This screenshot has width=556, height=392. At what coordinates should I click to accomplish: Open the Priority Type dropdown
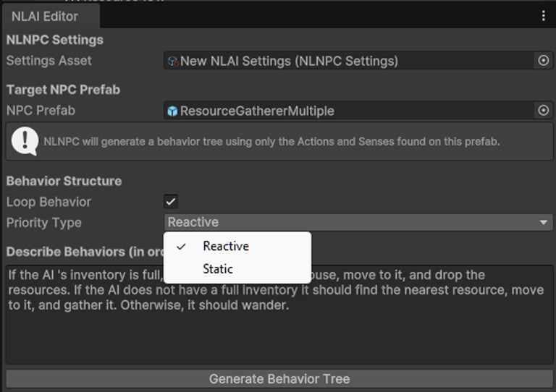point(355,223)
